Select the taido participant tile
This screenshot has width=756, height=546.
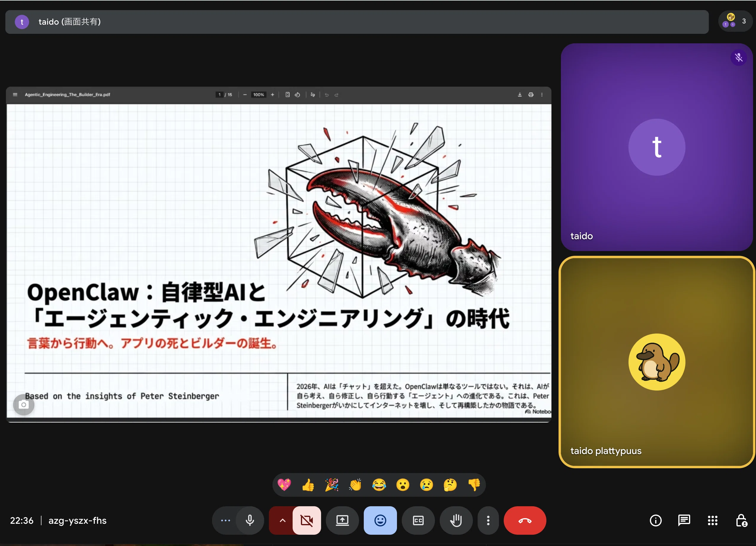coord(657,147)
